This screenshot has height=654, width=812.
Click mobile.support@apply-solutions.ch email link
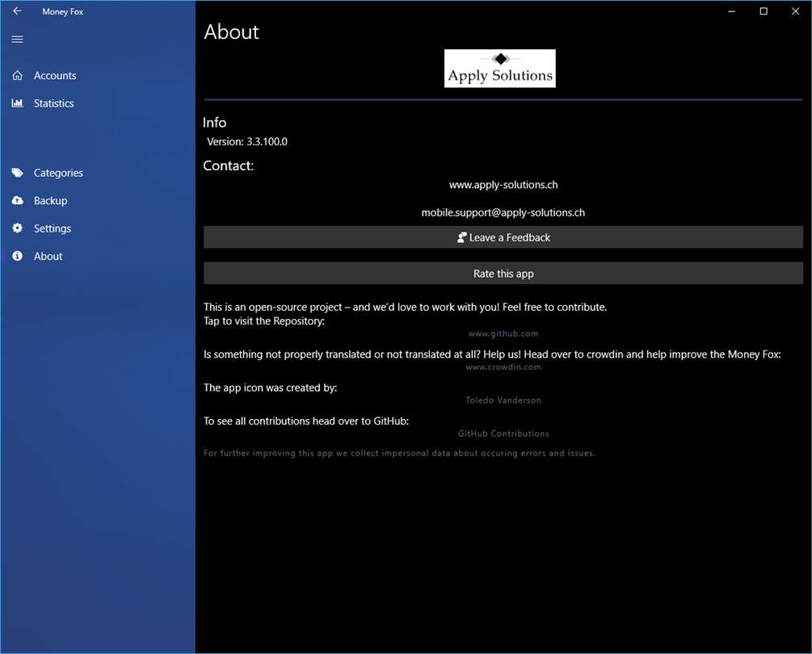503,212
